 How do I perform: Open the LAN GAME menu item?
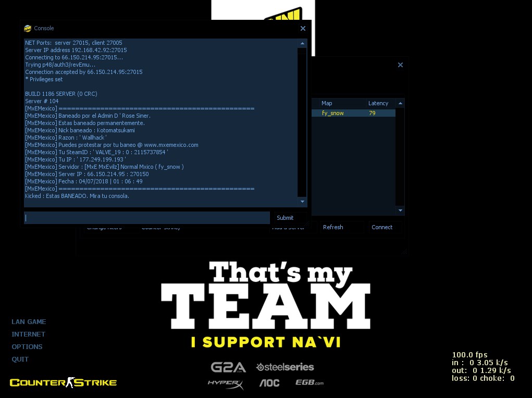[x=29, y=321]
